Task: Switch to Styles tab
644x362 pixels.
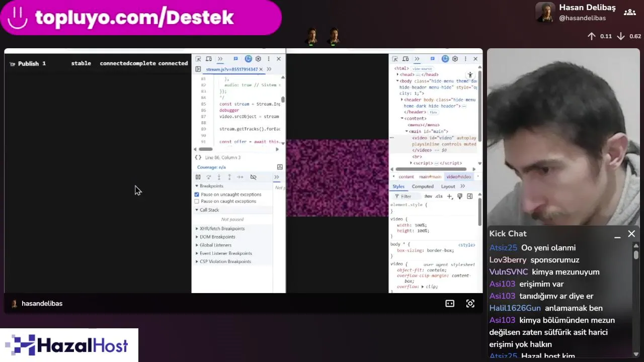Action: (x=398, y=187)
